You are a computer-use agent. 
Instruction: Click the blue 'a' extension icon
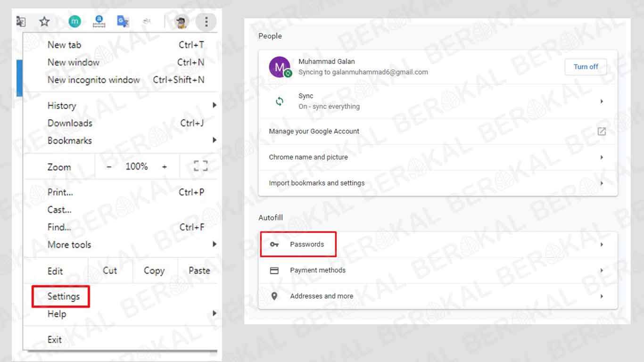tap(99, 22)
